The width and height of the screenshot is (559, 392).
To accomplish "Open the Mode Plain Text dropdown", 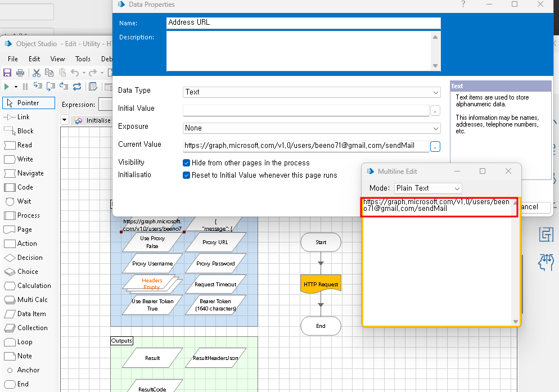I will tap(428, 188).
